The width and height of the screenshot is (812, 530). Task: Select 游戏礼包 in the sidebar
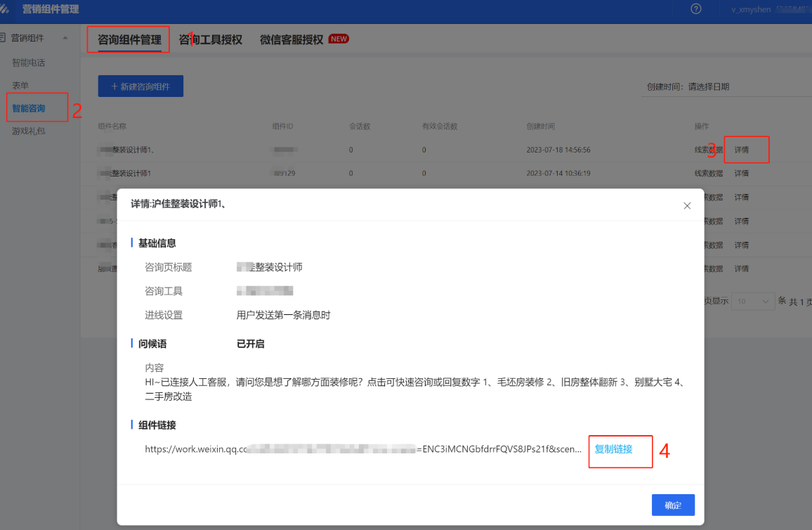tap(28, 130)
